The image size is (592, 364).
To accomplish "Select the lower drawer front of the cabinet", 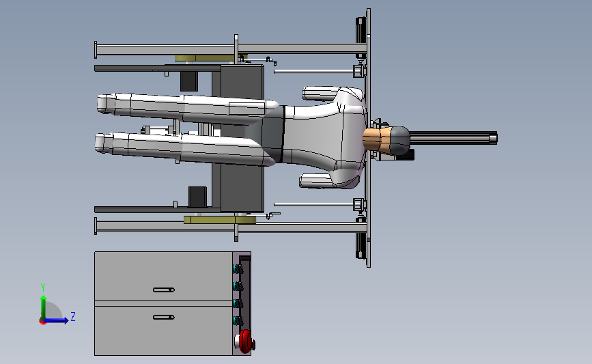I will [163, 331].
